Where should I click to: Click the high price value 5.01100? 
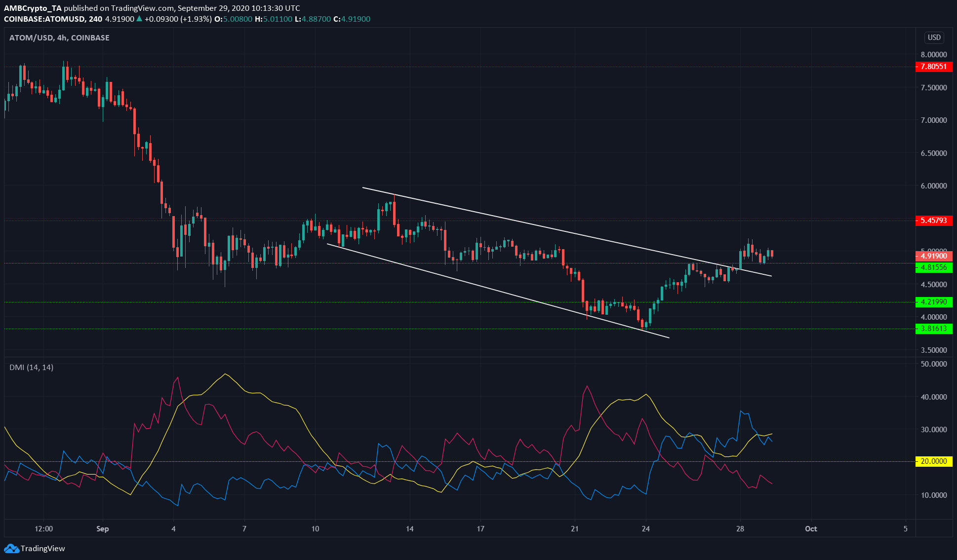(x=278, y=19)
